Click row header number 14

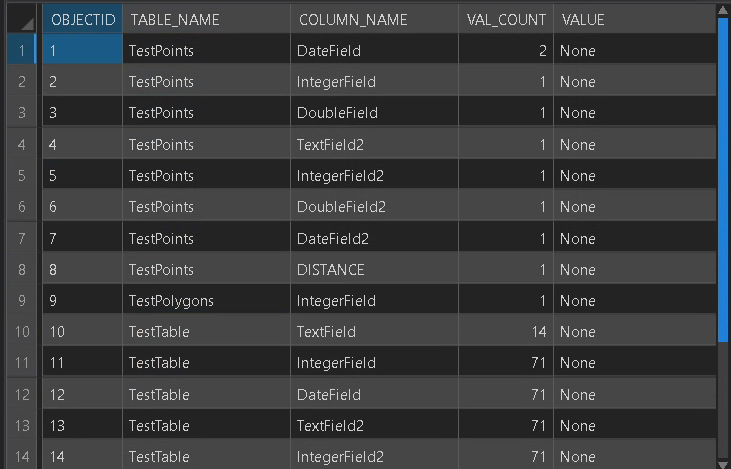pos(21,457)
